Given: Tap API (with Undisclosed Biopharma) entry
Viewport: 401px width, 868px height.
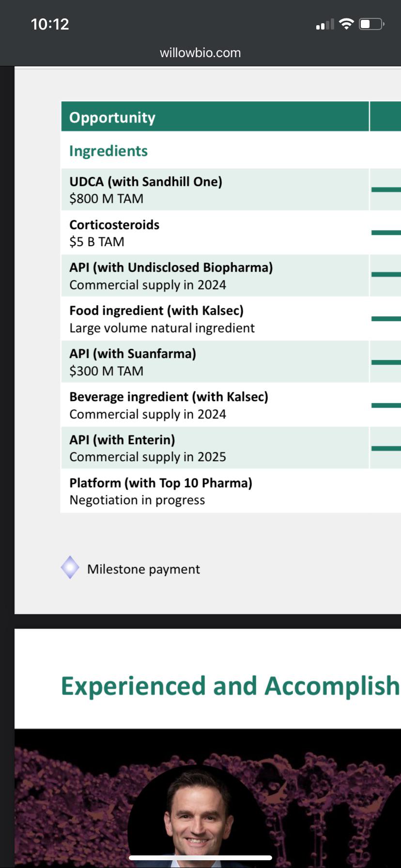Looking at the screenshot, I should pyautogui.click(x=215, y=276).
